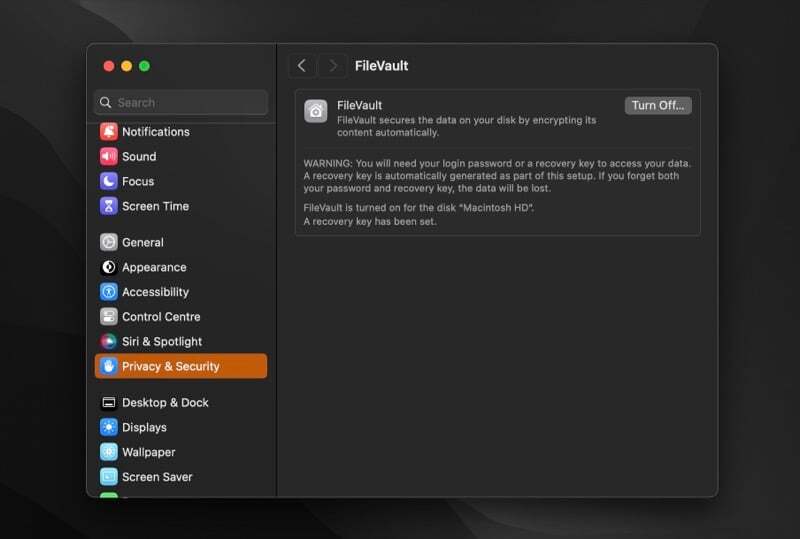Select Focus in the sidebar
The height and width of the screenshot is (539, 800).
[181, 181]
